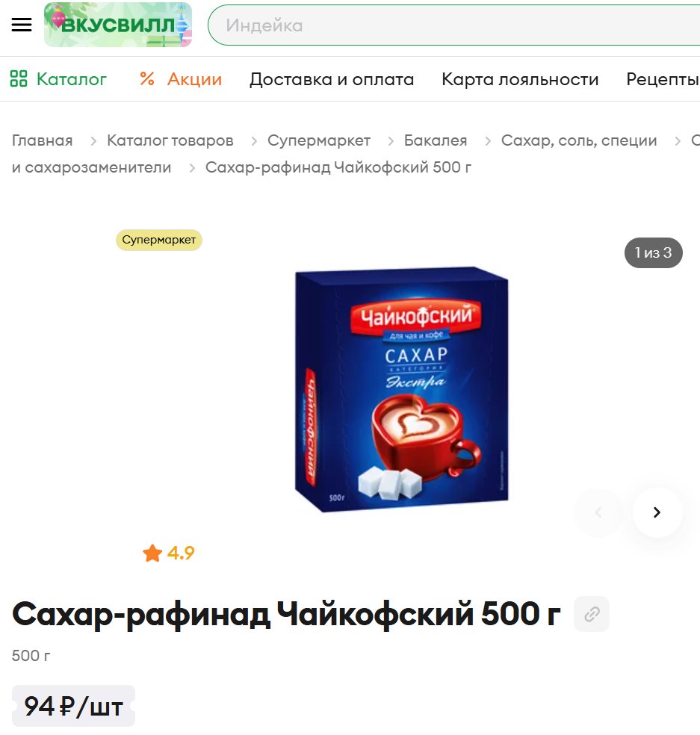Click the Каталог grid icon
700x735 pixels.
pos(19,78)
